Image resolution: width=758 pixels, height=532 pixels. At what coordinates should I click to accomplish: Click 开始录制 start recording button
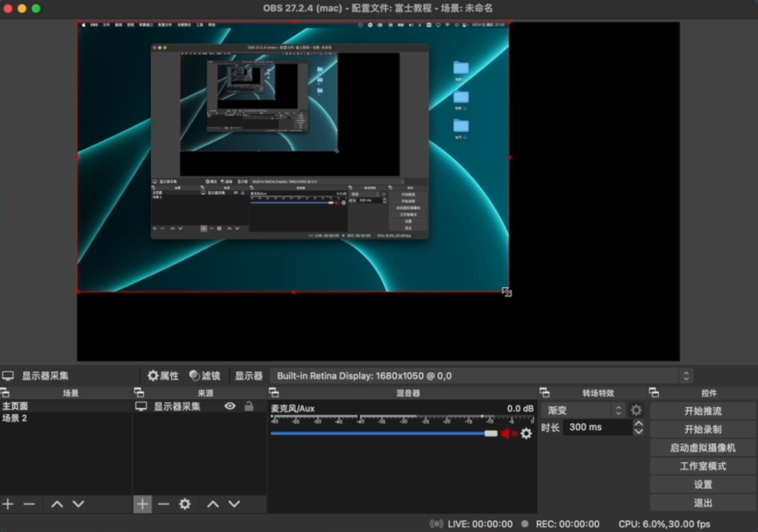(703, 429)
